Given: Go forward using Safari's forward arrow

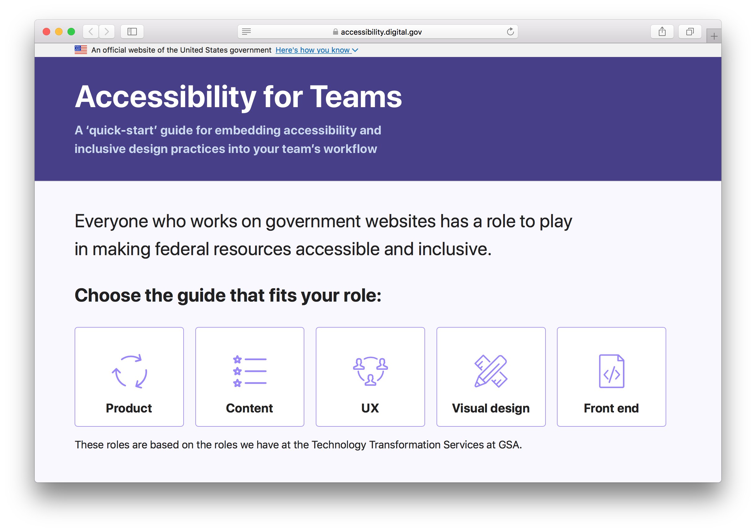Looking at the screenshot, I should 107,32.
